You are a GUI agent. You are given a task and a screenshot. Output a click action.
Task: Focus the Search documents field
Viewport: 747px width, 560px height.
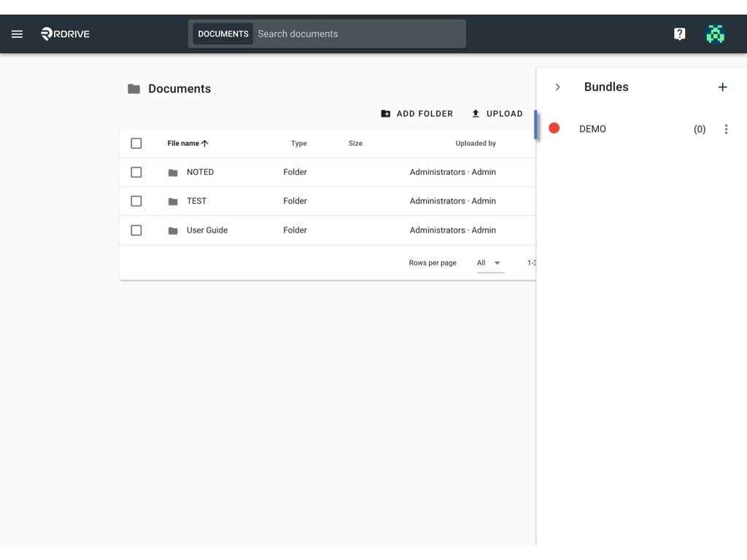point(359,34)
